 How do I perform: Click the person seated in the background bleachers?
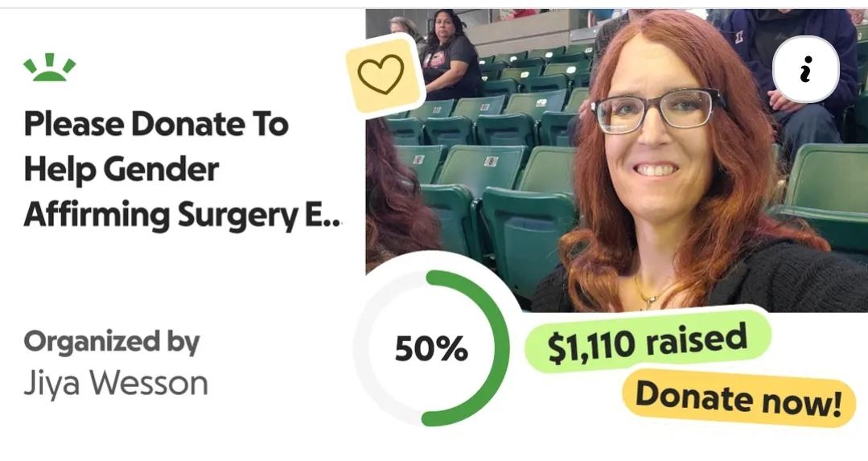point(450,56)
